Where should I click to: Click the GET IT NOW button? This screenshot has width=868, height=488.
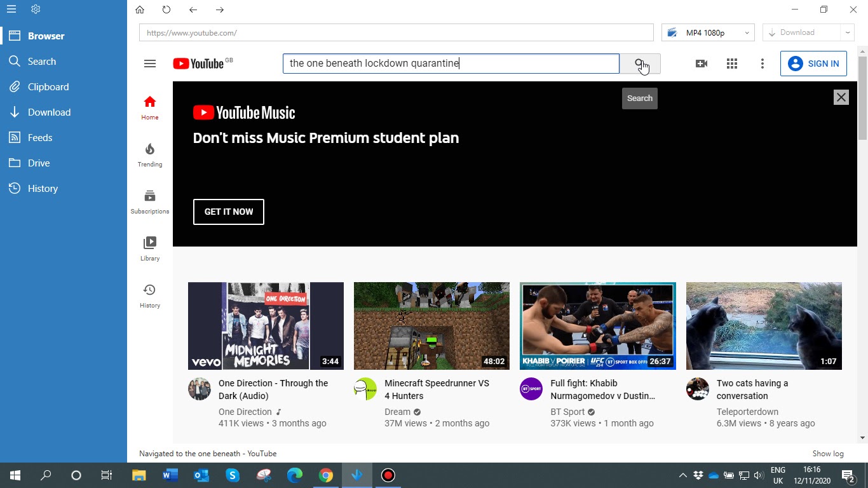point(229,212)
